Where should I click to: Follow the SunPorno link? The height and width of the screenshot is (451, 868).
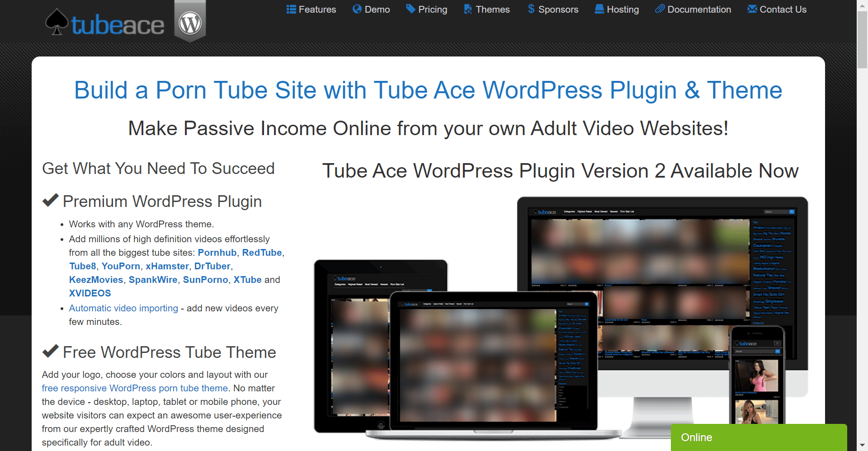click(206, 280)
